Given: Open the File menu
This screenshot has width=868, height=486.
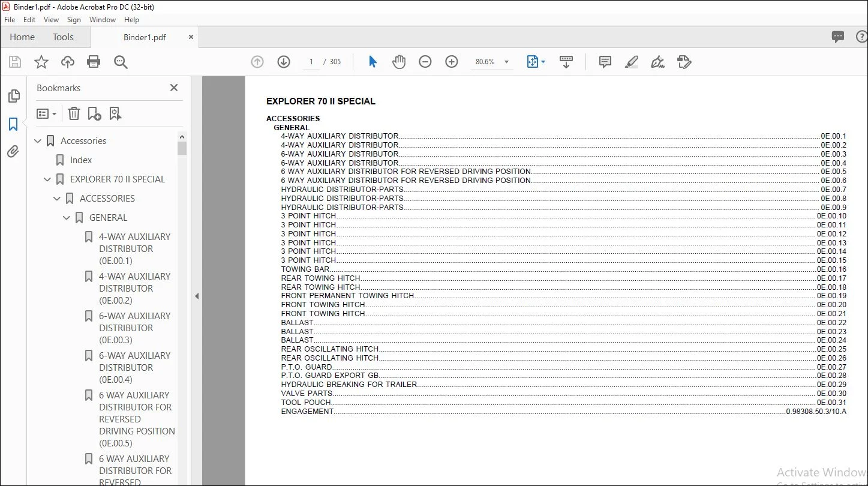Looking at the screenshot, I should tap(10, 20).
